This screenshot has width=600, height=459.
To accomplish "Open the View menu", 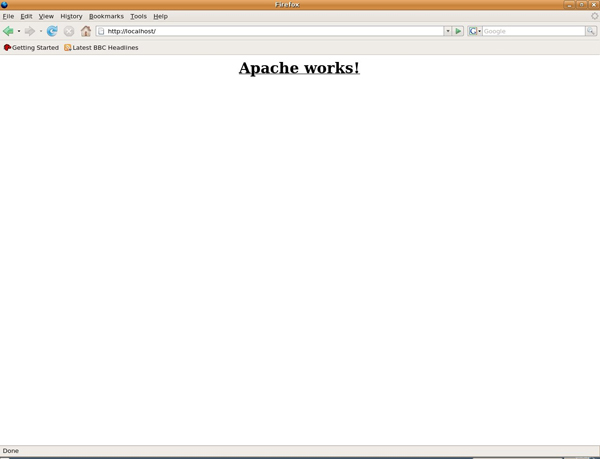I will coord(46,16).
